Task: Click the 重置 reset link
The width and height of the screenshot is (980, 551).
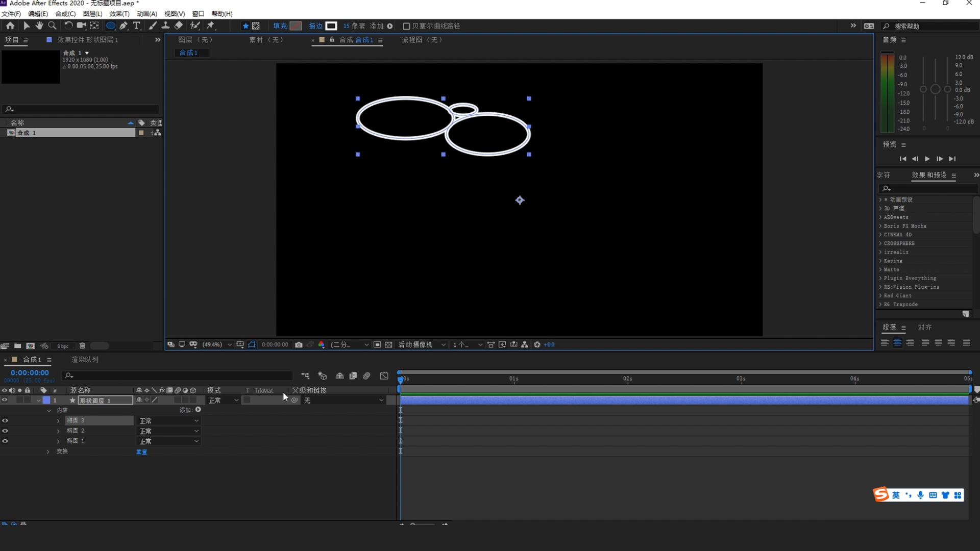Action: pos(141,452)
